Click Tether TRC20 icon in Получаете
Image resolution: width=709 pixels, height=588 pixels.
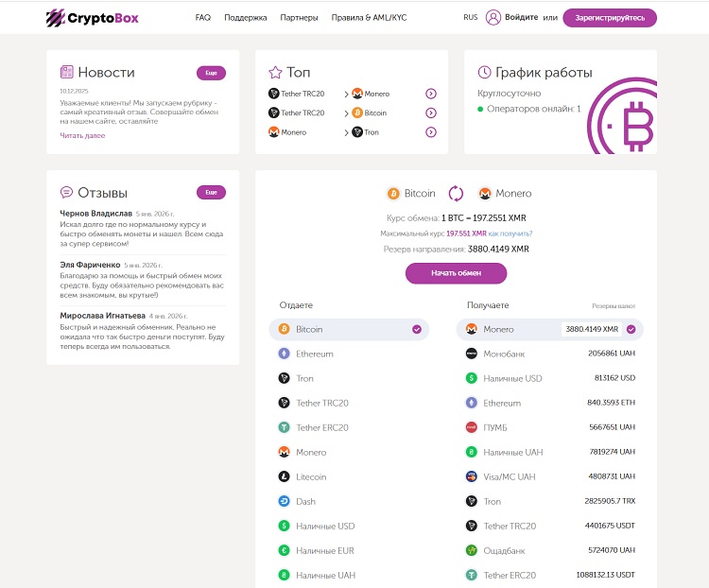472,526
